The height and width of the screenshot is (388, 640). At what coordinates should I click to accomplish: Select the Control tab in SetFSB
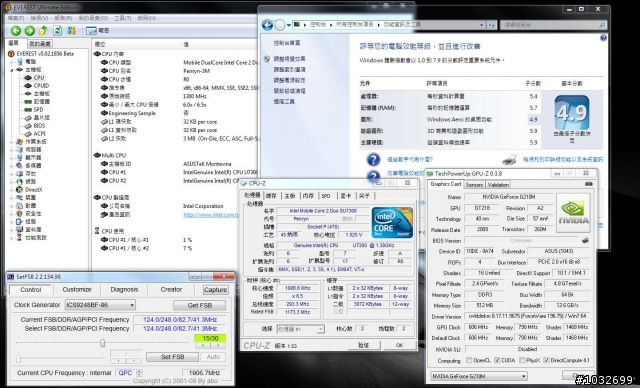click(31, 290)
